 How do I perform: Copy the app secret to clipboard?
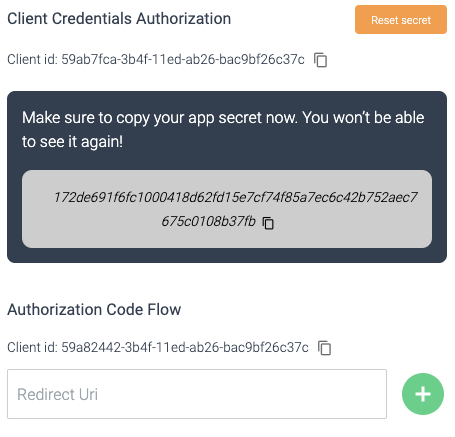pos(268,223)
